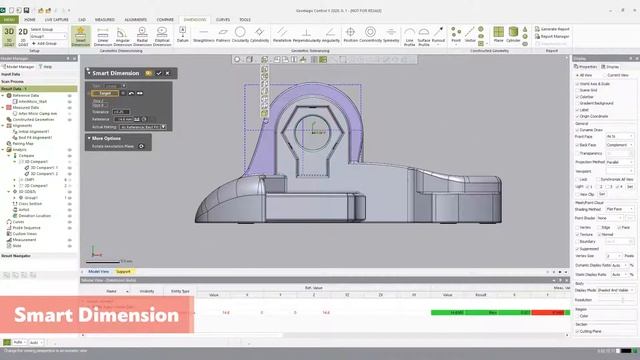
Task: Select the Flatness tolerance tool
Action: click(223, 35)
